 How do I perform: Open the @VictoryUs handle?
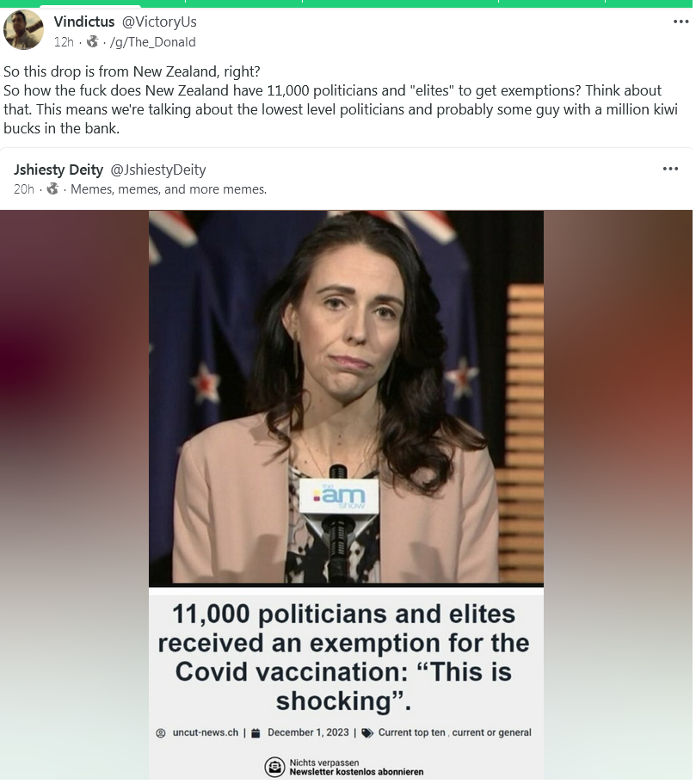pyautogui.click(x=159, y=22)
